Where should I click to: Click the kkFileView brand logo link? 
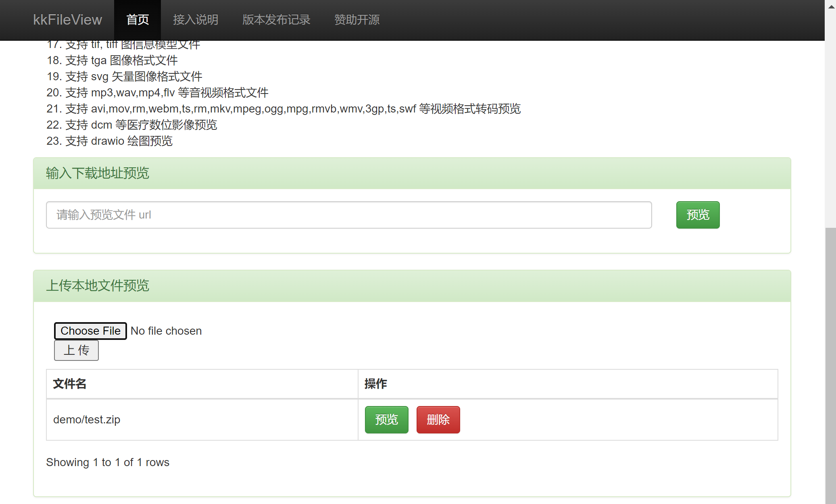tap(67, 20)
